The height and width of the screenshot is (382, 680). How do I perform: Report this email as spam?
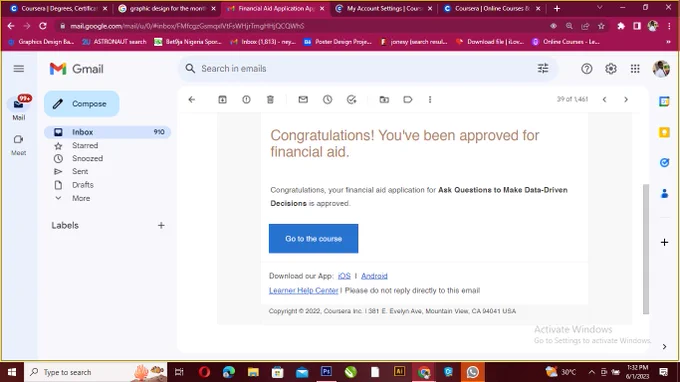pyautogui.click(x=246, y=99)
